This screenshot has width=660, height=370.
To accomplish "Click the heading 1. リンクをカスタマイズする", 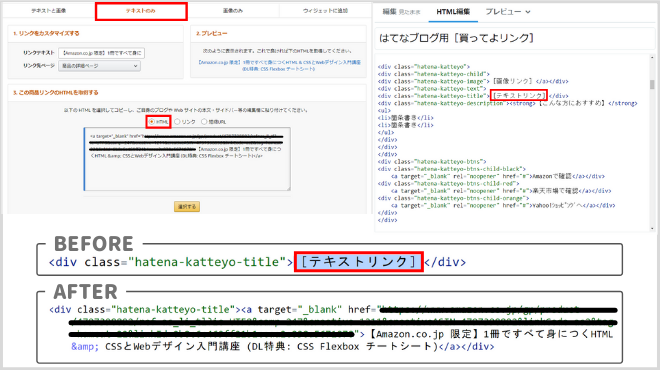I will coord(46,33).
